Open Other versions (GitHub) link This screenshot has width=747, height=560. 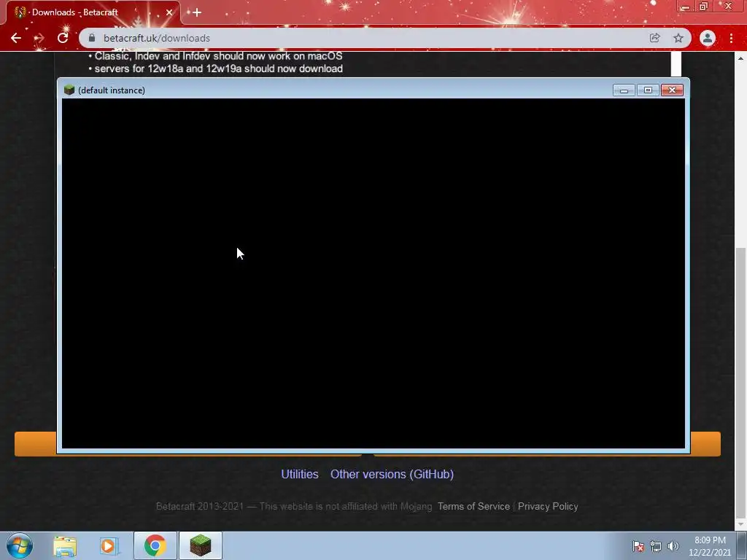392,474
